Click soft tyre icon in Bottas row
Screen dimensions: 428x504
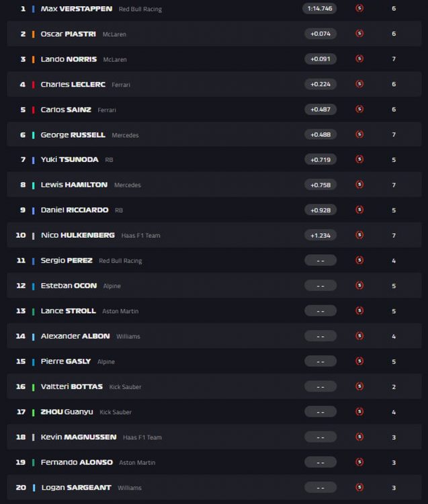pos(359,386)
